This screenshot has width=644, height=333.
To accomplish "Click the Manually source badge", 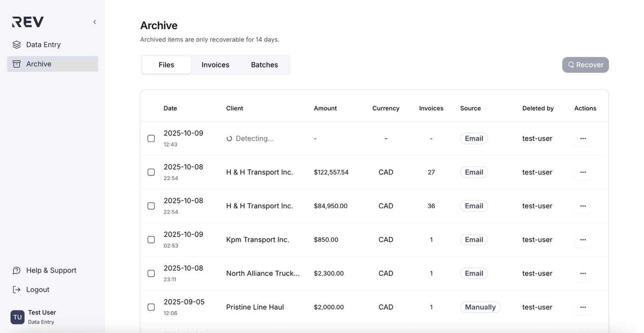I will click(480, 307).
